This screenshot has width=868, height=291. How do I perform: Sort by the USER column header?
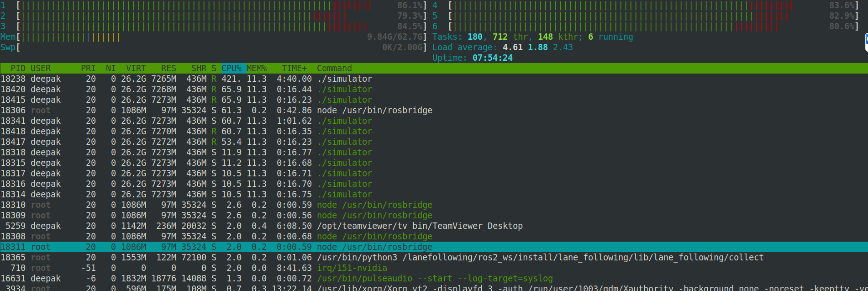tap(41, 69)
